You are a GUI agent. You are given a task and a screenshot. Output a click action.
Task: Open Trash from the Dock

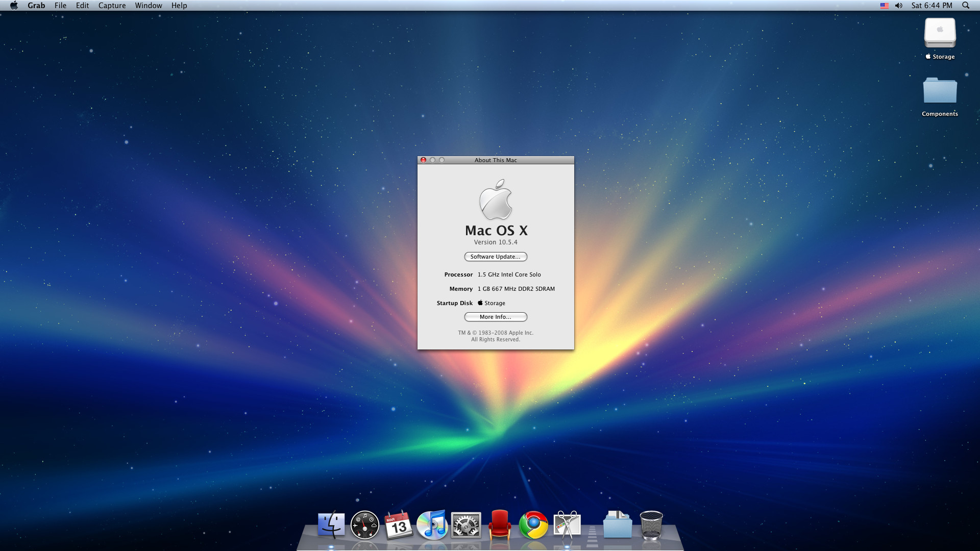(651, 525)
